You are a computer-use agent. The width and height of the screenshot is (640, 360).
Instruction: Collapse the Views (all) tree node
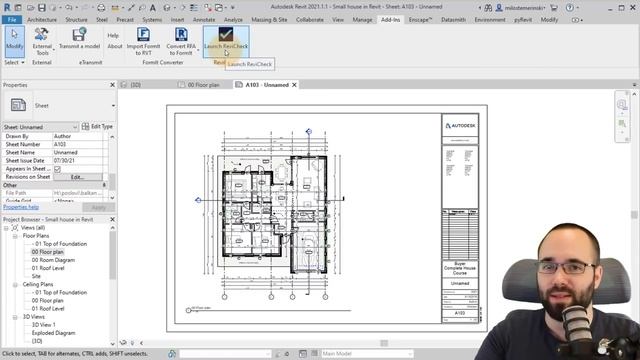click(x=6, y=228)
